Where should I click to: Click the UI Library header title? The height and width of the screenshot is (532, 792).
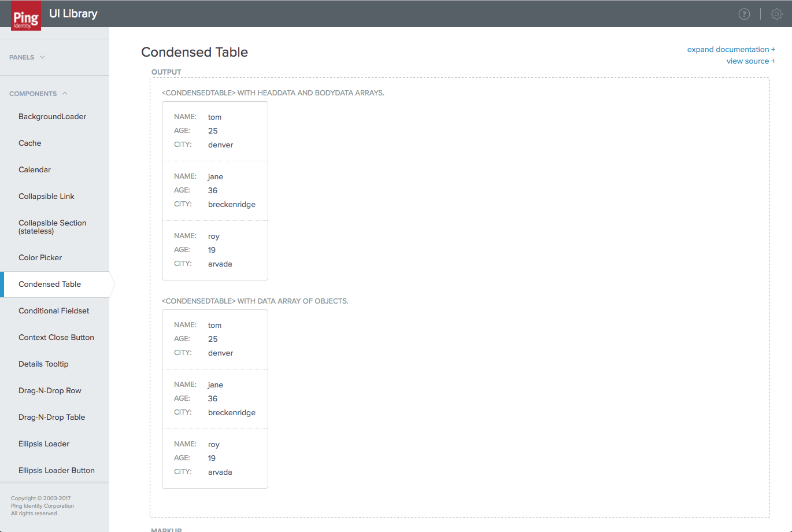click(73, 14)
